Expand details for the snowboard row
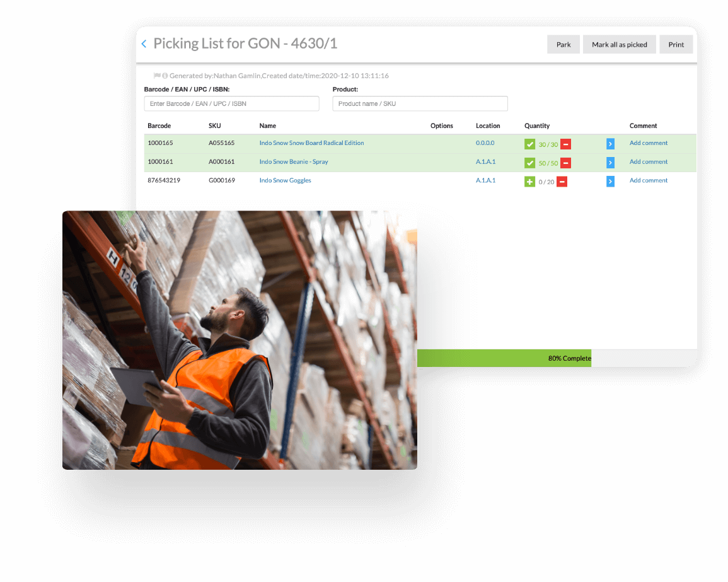Screen dimensions: 728x582 (610, 143)
